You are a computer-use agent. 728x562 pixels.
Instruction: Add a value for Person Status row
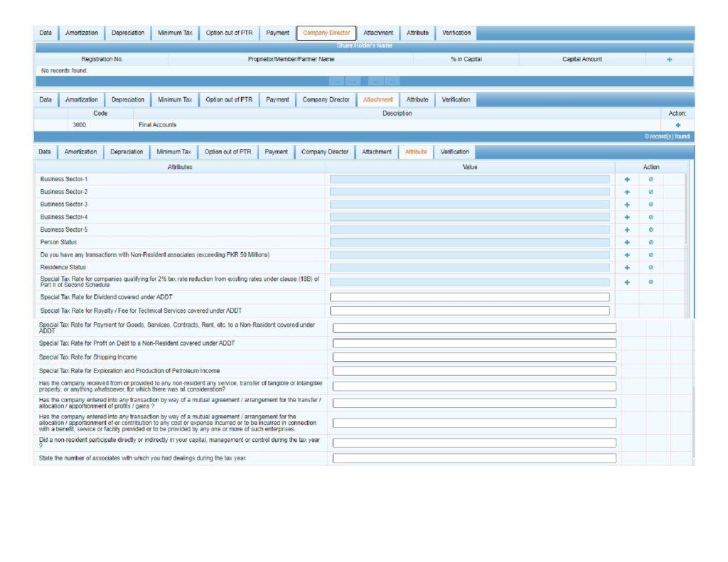(626, 242)
